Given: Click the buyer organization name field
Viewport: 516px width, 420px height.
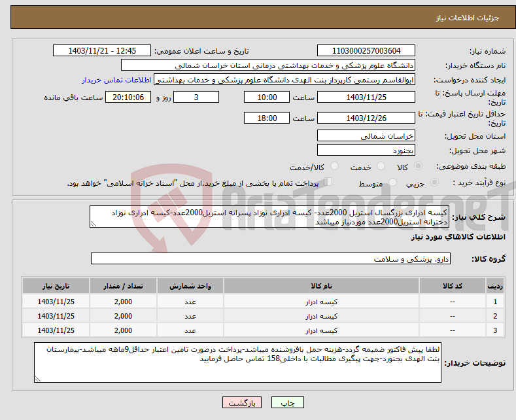Looking at the screenshot, I should (268, 65).
